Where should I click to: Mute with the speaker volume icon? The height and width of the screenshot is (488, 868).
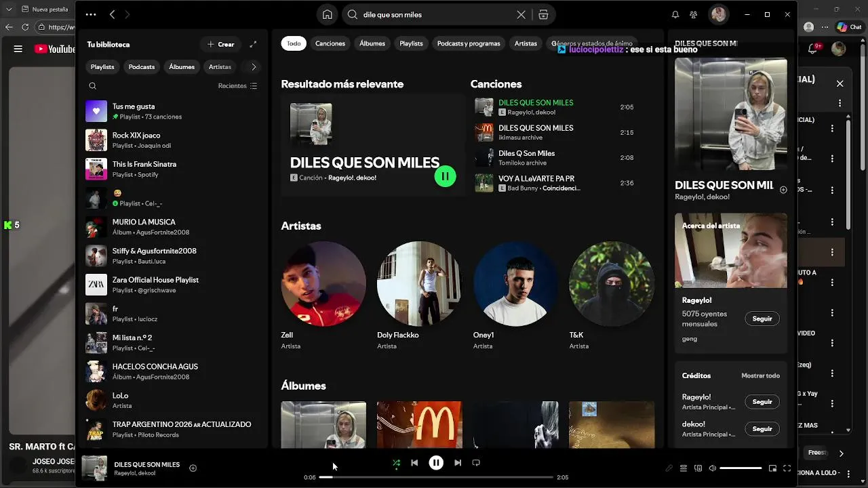pos(713,468)
